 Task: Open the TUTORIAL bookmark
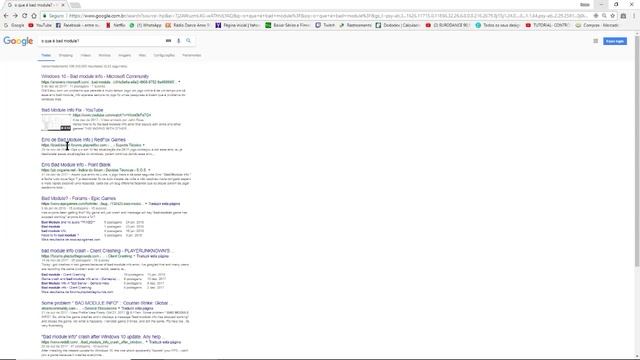547,25
